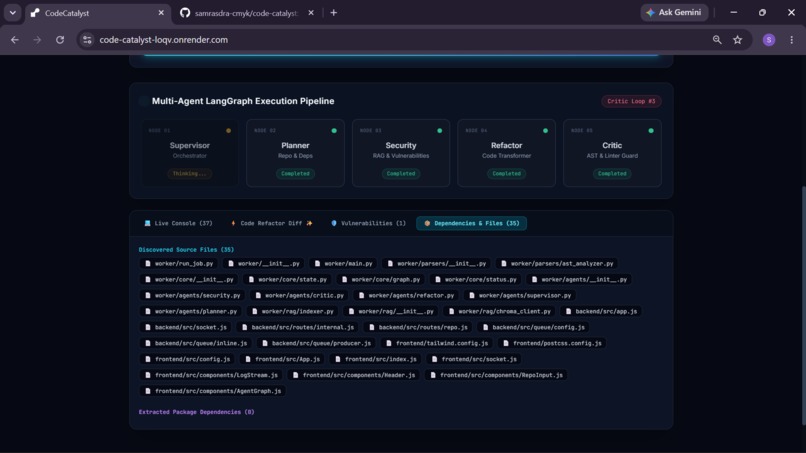Go forward to the next page

tap(37, 40)
